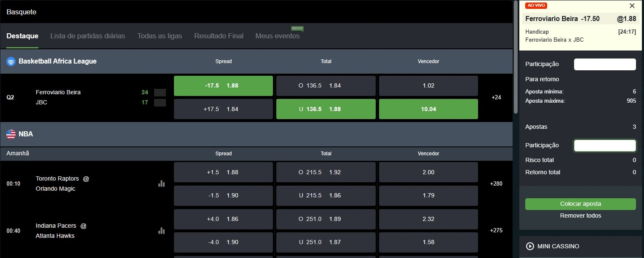Select Indiana Pacers winner odds 2.32
This screenshot has width=644, height=258.
click(428, 219)
